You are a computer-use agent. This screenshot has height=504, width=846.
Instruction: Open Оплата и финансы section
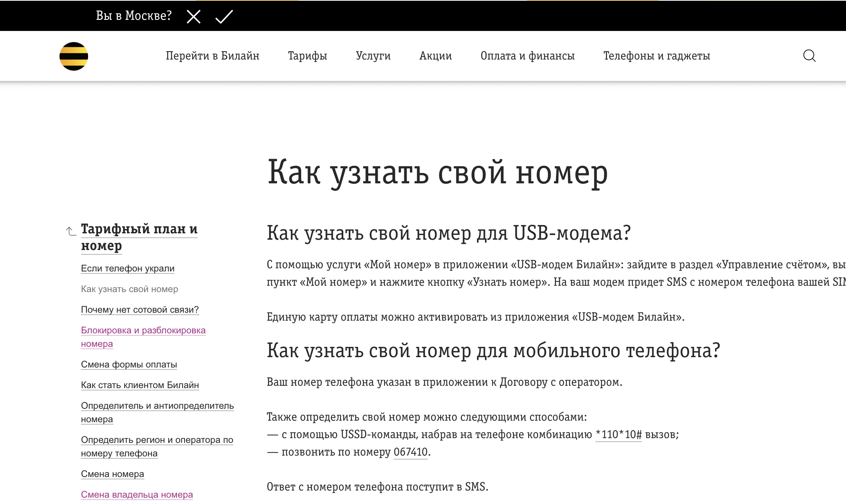(528, 56)
